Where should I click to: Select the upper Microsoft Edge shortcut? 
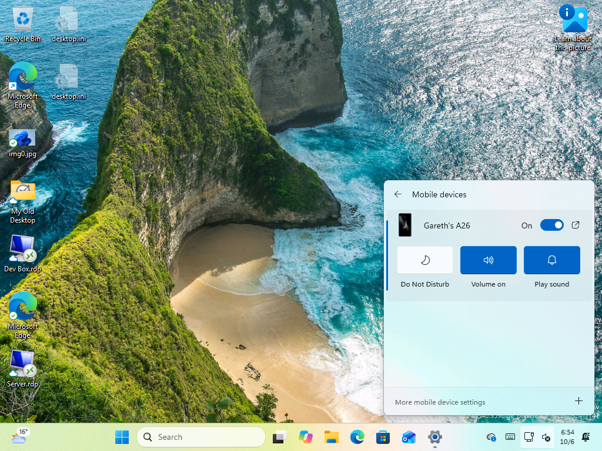point(23,86)
